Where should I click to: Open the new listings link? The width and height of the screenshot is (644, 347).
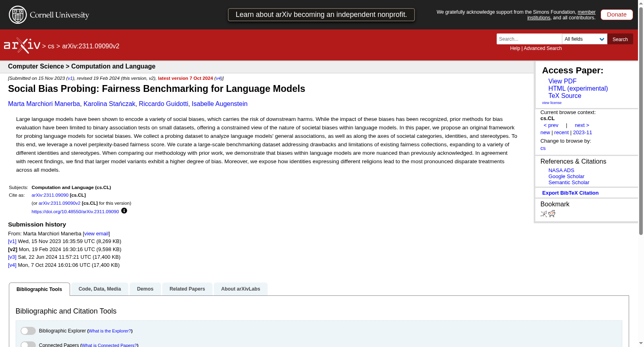coord(545,133)
